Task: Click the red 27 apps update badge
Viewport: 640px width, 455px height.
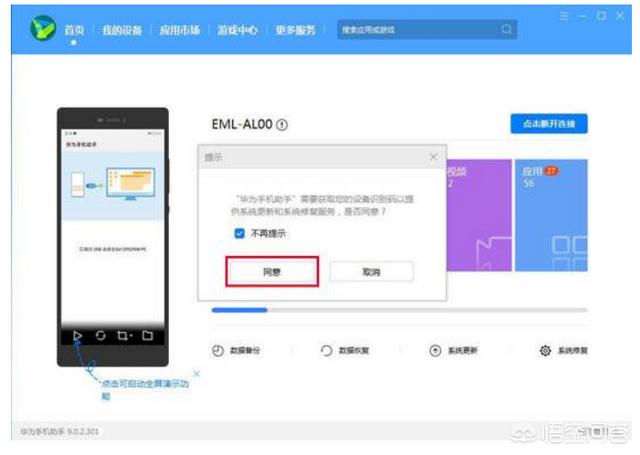Action: (551, 171)
